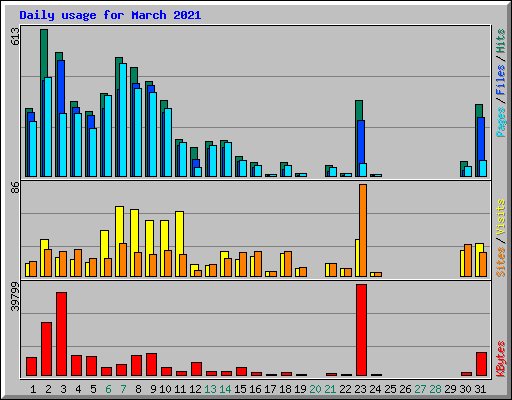Click day 22 on the x-axis
This screenshot has width=512, height=400.
(x=345, y=389)
